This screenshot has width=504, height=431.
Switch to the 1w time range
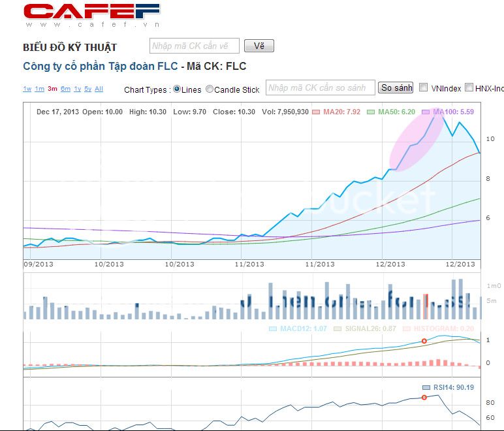27,89
